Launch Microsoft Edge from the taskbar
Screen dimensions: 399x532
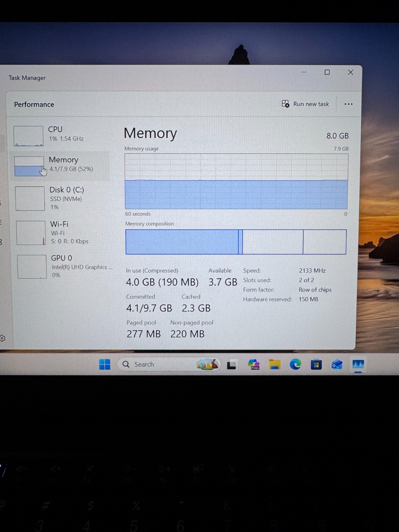[x=295, y=365]
